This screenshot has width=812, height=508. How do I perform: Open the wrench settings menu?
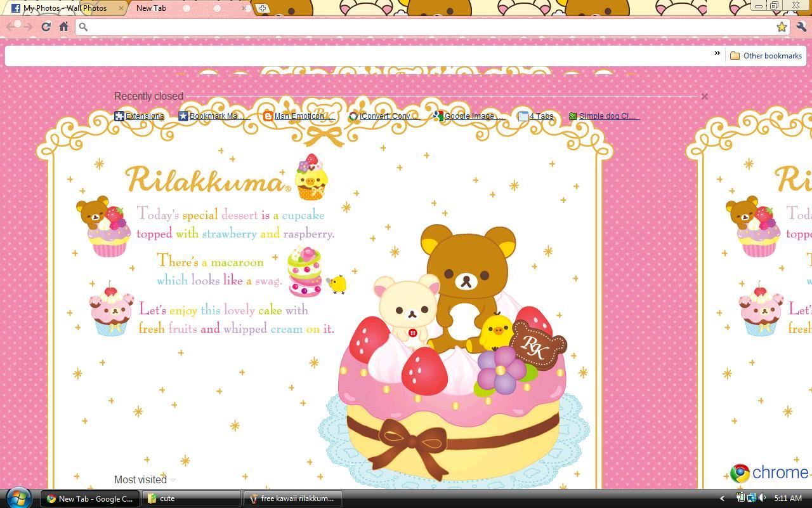point(801,27)
